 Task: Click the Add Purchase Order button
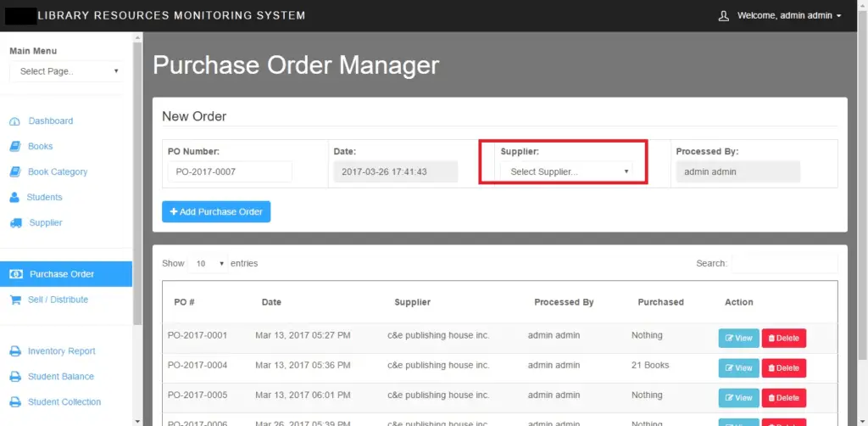coord(216,211)
